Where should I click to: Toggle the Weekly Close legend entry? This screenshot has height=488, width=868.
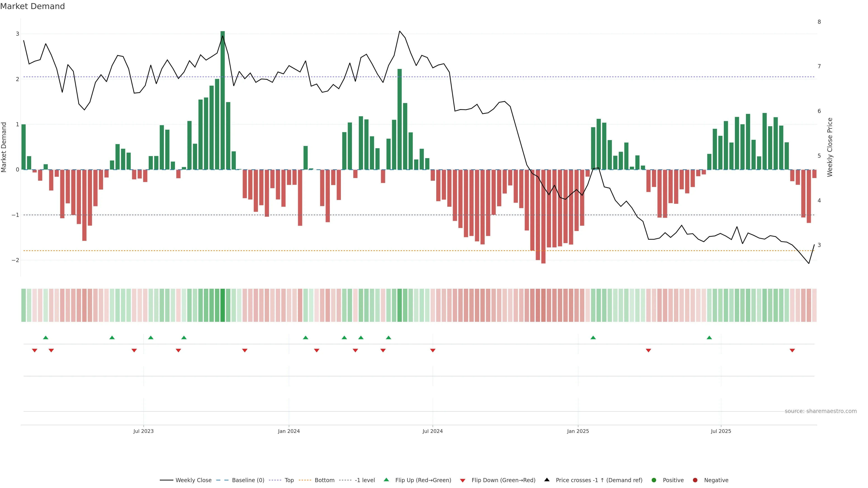click(x=193, y=480)
